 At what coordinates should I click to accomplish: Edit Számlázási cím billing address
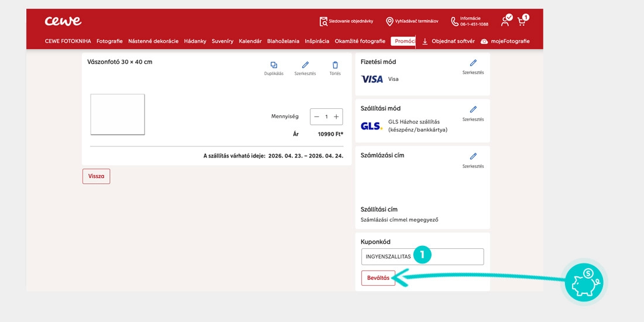tap(473, 160)
